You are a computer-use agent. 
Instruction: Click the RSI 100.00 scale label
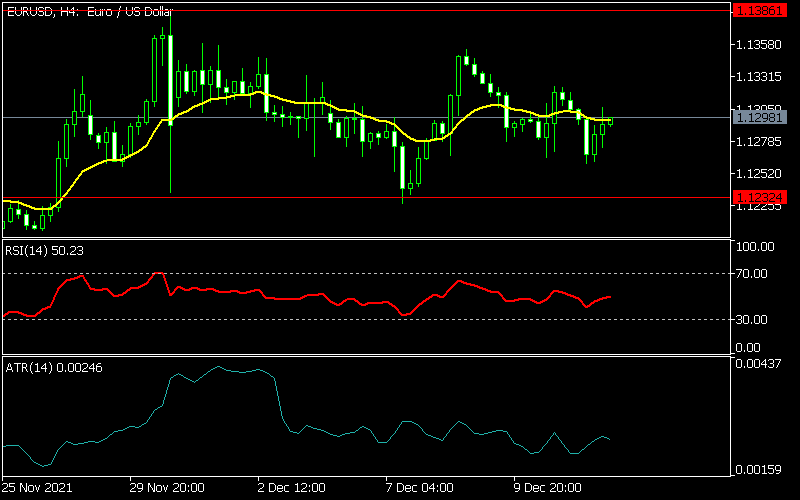[x=755, y=247]
